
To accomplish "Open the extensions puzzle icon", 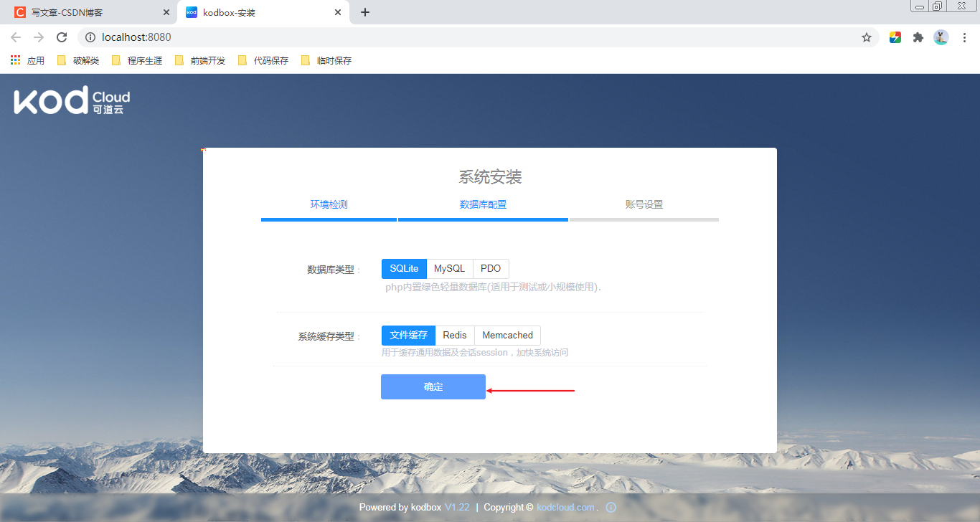I will pyautogui.click(x=918, y=37).
